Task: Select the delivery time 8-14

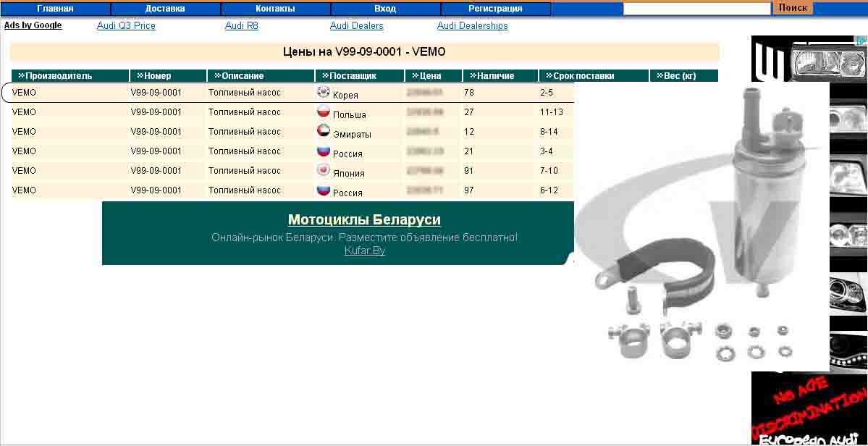Action: 549,132
